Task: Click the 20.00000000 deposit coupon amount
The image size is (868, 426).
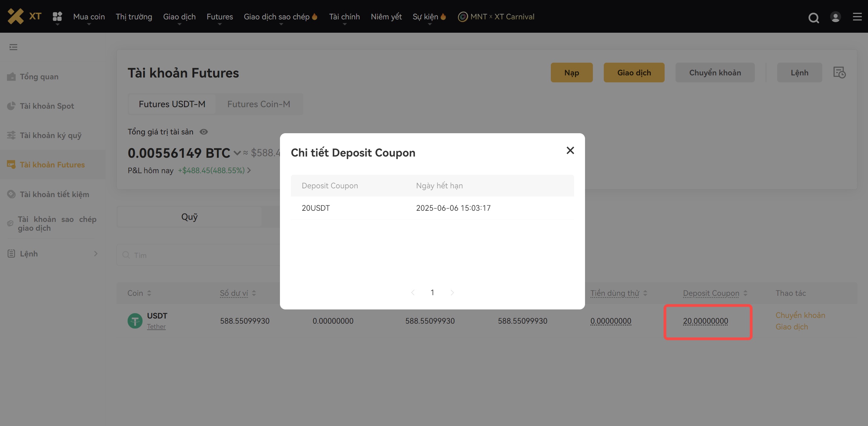Action: (x=705, y=321)
